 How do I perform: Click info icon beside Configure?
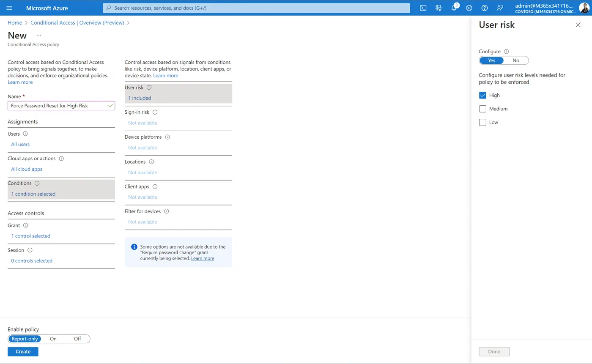pos(507,52)
